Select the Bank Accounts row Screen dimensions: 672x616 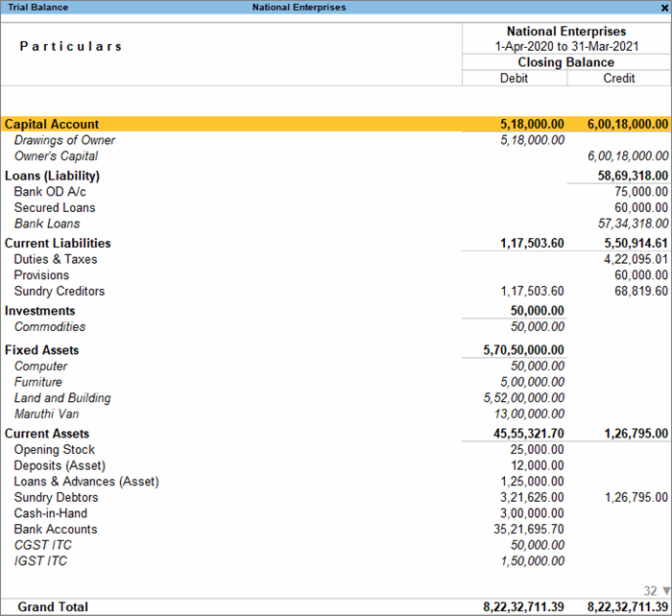click(55, 529)
